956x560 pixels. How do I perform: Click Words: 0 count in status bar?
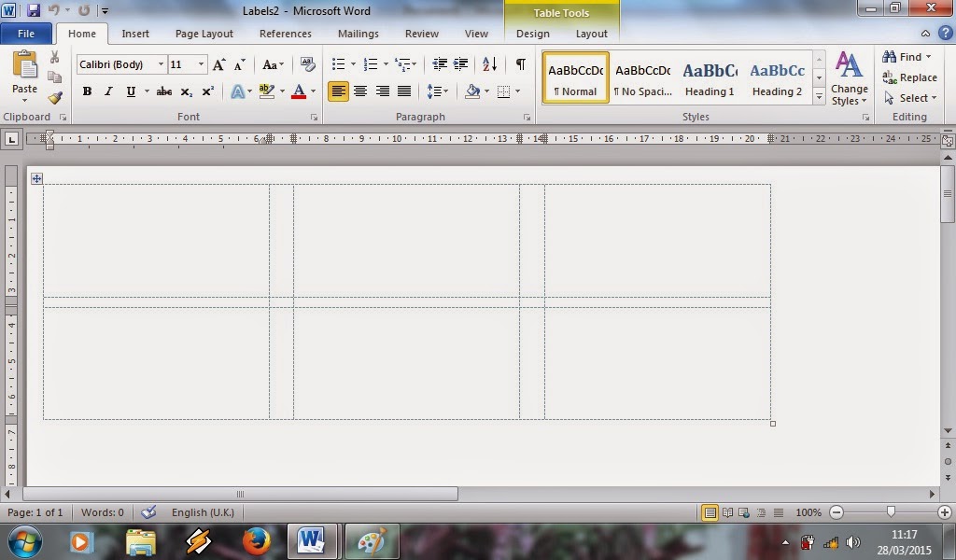pos(103,512)
